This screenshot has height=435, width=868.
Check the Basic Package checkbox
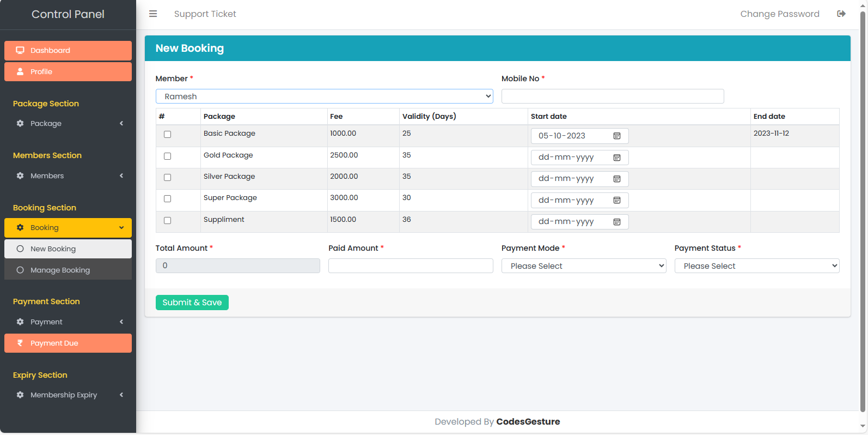point(168,134)
